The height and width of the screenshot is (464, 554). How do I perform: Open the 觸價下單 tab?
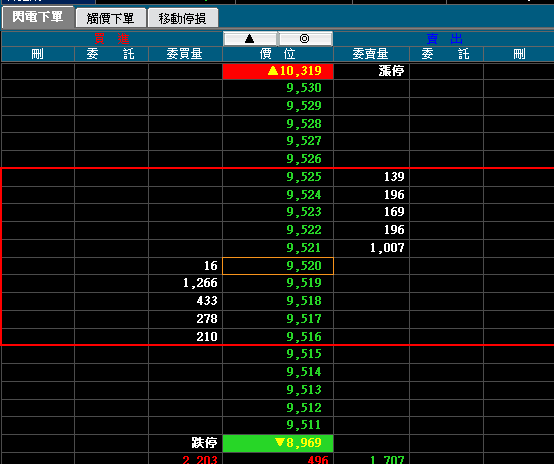(x=111, y=18)
